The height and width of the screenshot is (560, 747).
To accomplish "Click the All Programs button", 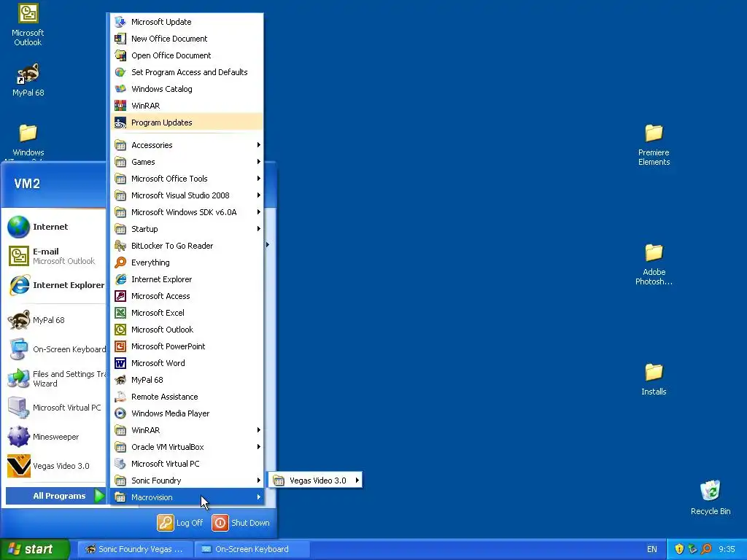I will click(x=55, y=496).
